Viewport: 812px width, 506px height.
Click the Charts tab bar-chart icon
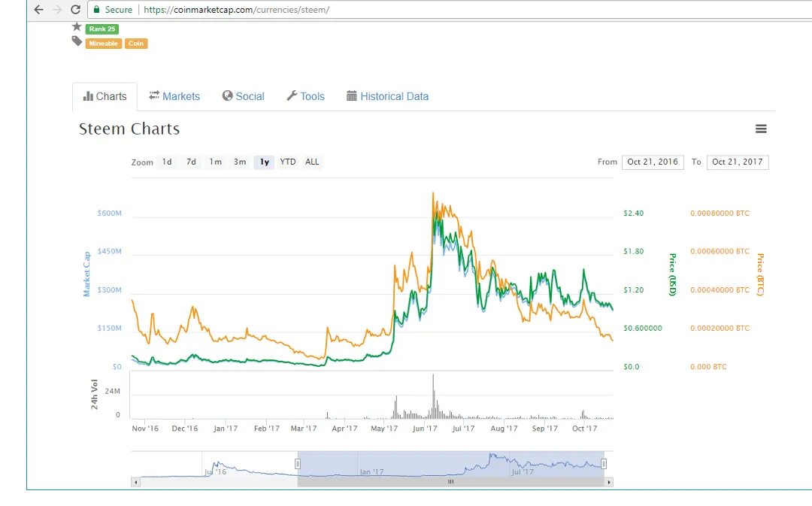(x=88, y=95)
